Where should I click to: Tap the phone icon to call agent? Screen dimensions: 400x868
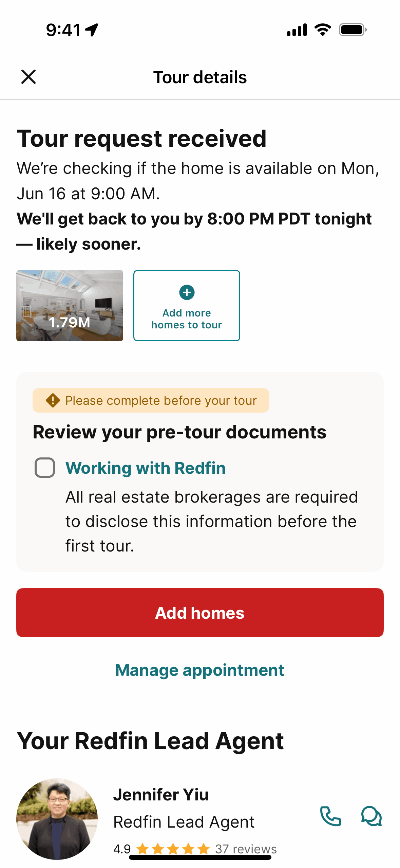[x=330, y=816]
